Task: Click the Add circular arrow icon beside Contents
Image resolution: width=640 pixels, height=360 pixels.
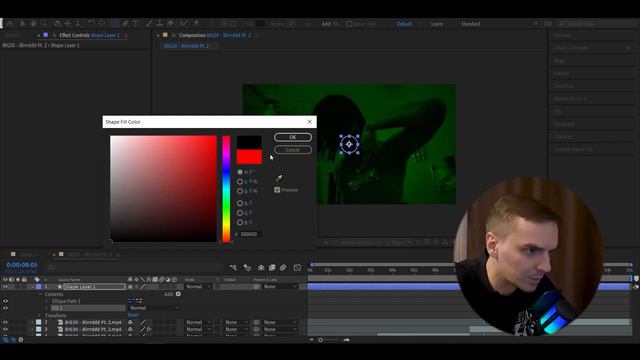Action: 178,294
